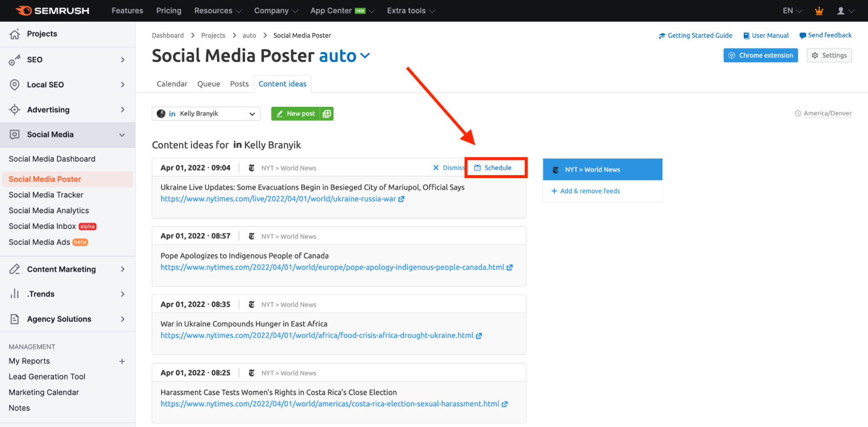The width and height of the screenshot is (868, 427).
Task: Click the Semrush logo
Action: coord(53,10)
